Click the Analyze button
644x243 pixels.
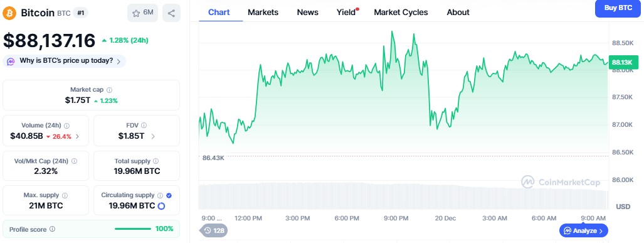pyautogui.click(x=583, y=230)
